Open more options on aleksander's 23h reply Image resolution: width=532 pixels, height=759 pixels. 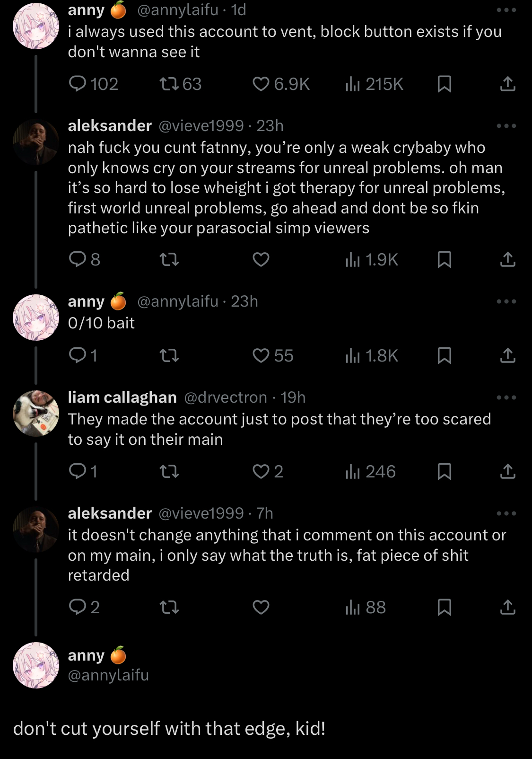coord(506,126)
